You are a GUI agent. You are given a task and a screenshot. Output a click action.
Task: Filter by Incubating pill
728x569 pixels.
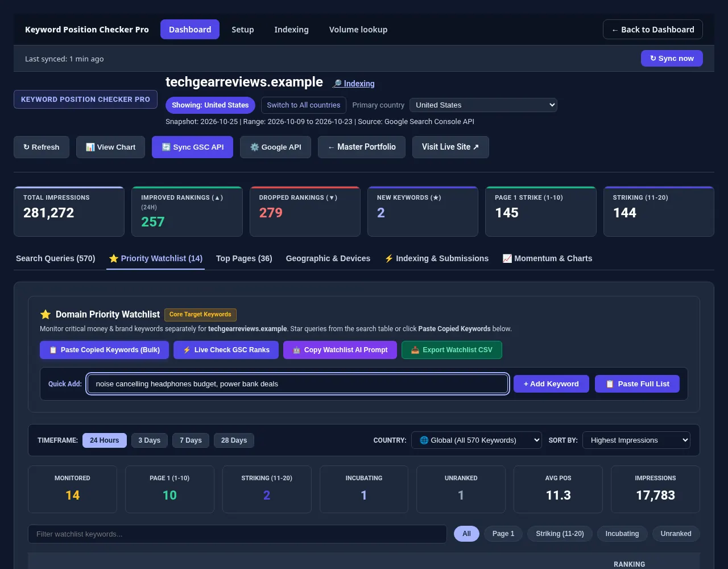pos(622,534)
